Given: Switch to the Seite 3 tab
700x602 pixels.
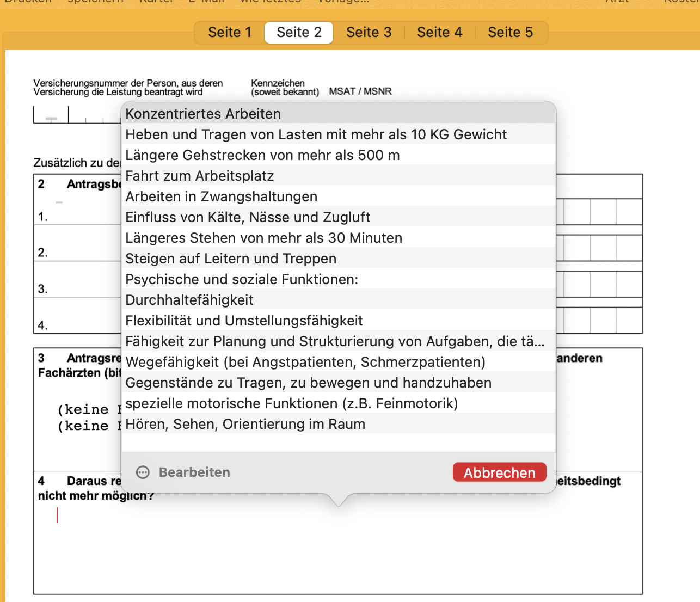Looking at the screenshot, I should pos(369,33).
